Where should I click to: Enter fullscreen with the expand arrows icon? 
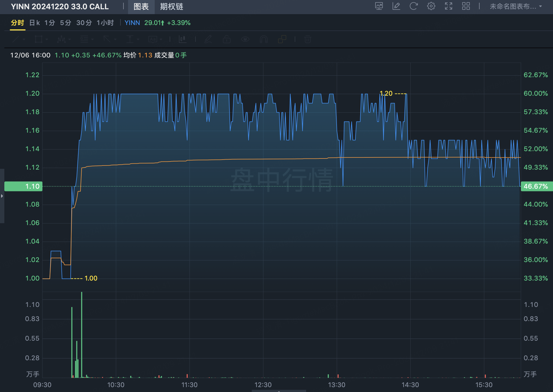point(449,6)
